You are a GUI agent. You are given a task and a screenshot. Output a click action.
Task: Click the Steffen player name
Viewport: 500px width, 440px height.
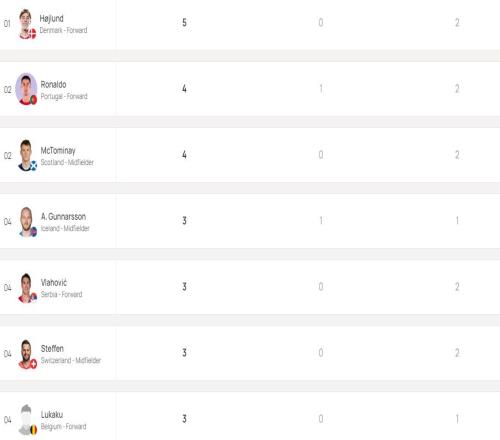[52, 349]
